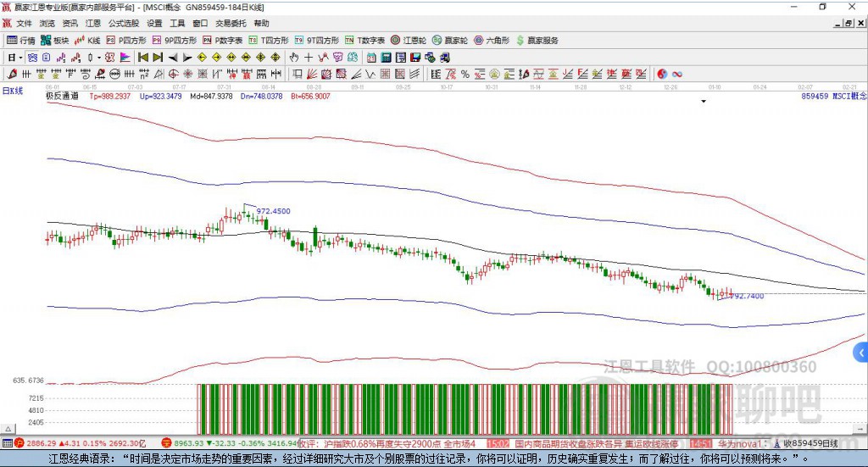Open the 行情 quotes view
Screen dimensions: 868x467
click(21, 40)
